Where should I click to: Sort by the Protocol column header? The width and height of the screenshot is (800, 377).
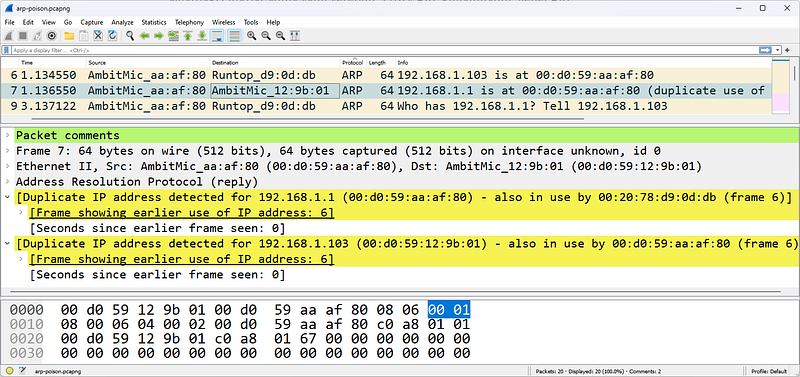353,63
